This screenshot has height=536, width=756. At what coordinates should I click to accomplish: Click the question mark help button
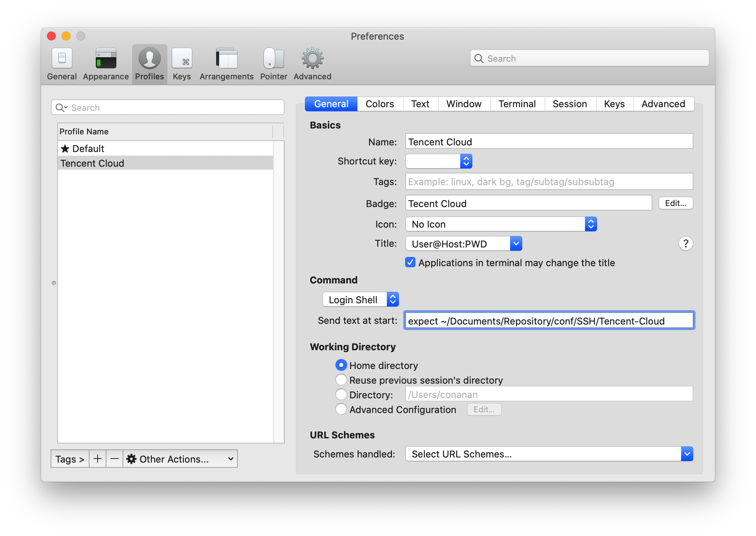click(686, 244)
